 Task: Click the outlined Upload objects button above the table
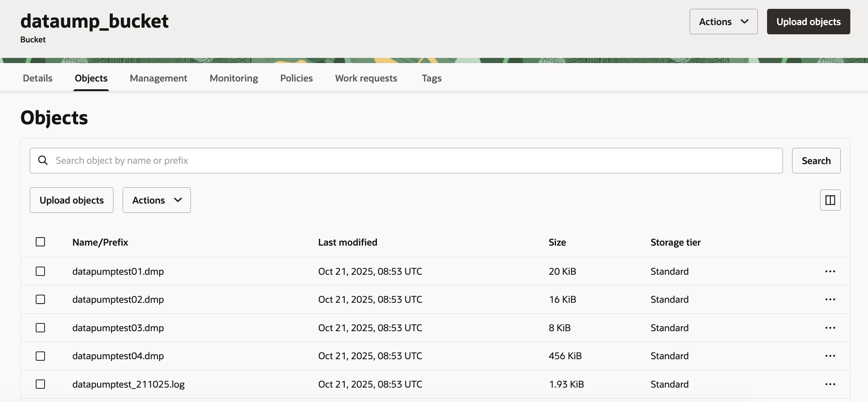pyautogui.click(x=71, y=200)
